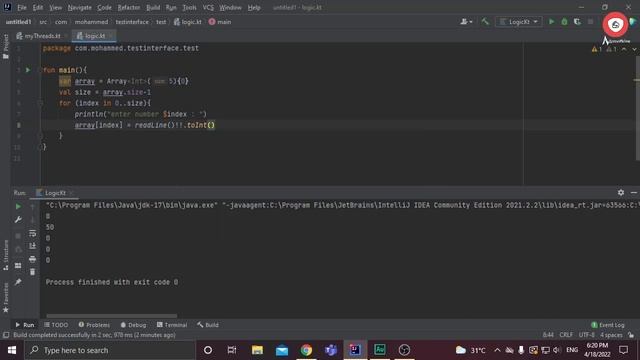
Task: Open the user account icon dropdown
Action: coord(466,22)
